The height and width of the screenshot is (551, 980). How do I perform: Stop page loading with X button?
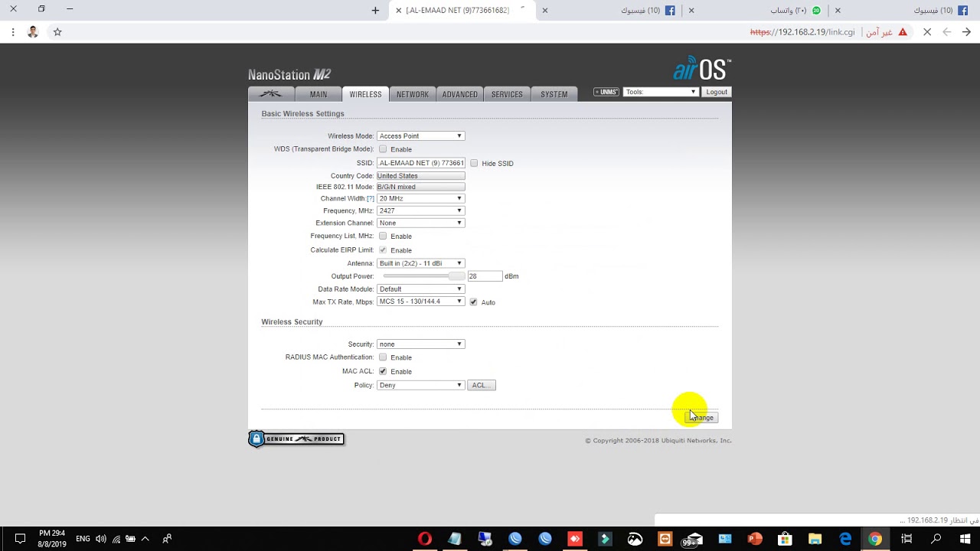click(927, 32)
